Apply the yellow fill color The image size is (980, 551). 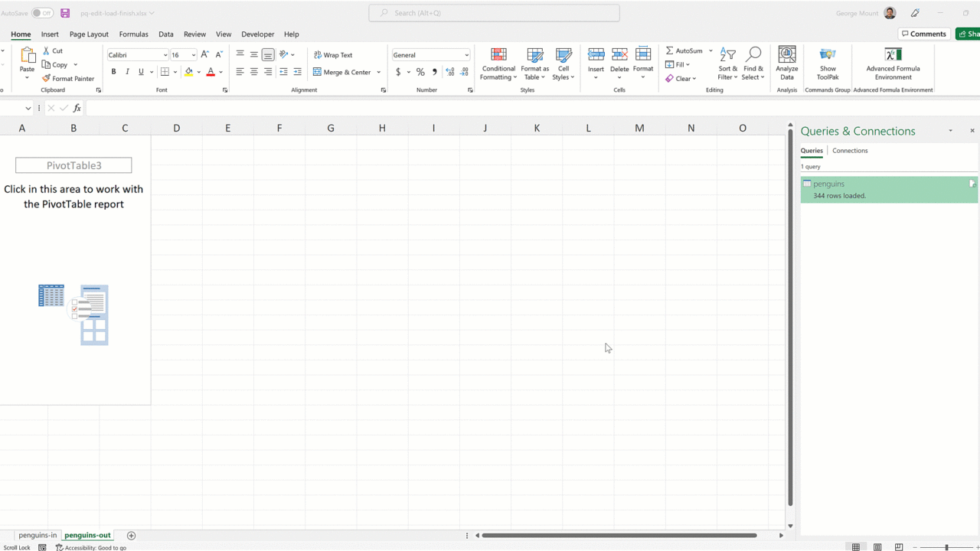(x=188, y=72)
